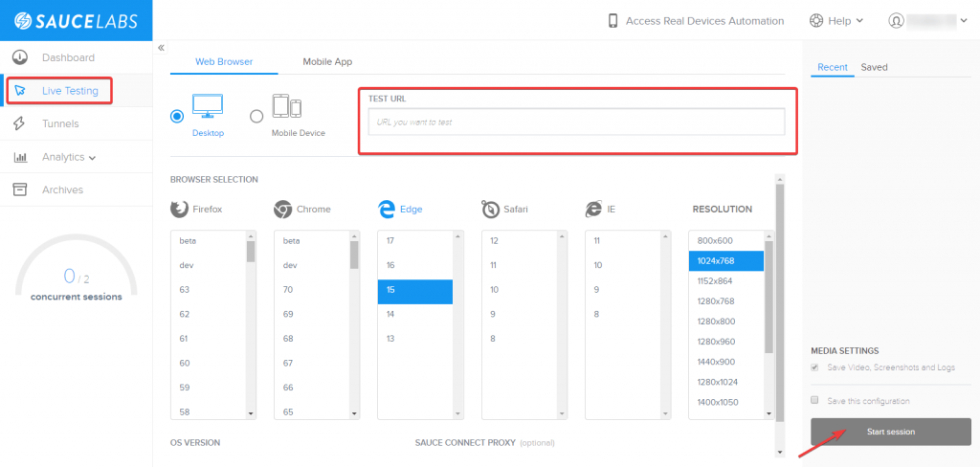Image resolution: width=980 pixels, height=467 pixels.
Task: Expand the Analytics menu
Action: 70,157
